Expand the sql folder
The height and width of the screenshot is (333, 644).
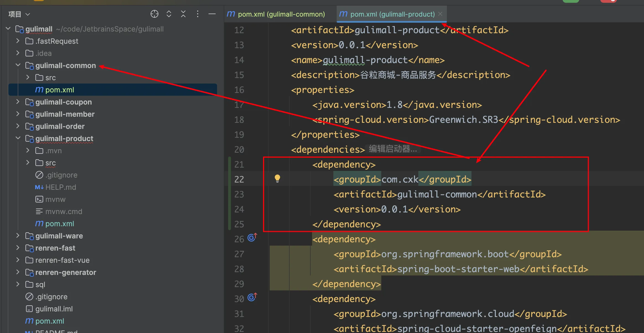click(18, 284)
